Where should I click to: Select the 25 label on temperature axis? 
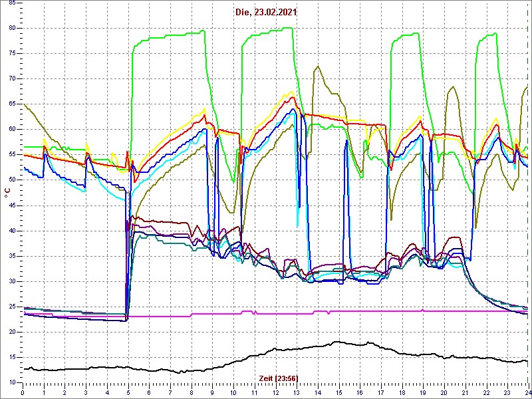click(12, 307)
